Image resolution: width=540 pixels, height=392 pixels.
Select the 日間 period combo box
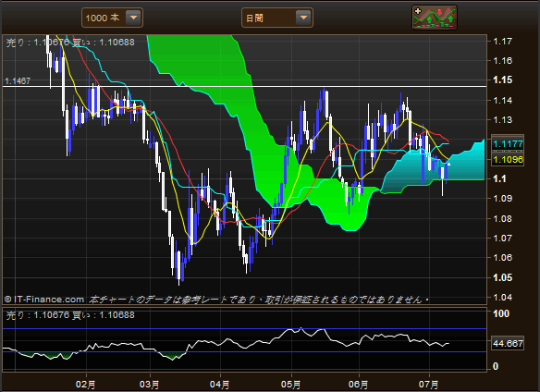(x=277, y=18)
